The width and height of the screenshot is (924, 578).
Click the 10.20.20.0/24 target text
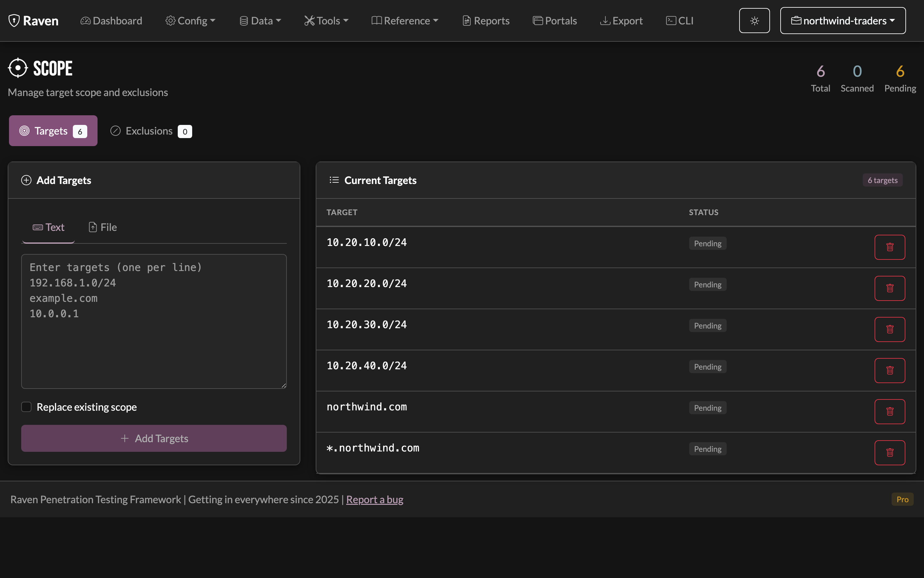[366, 284]
